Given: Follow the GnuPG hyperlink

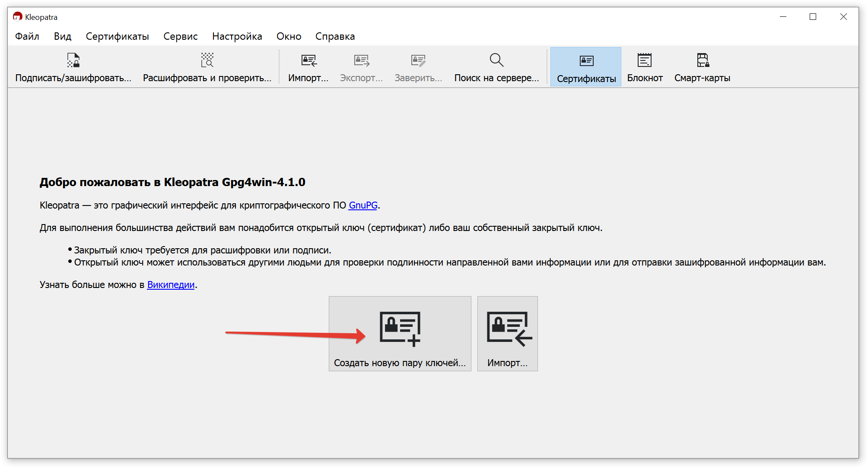Looking at the screenshot, I should point(363,206).
